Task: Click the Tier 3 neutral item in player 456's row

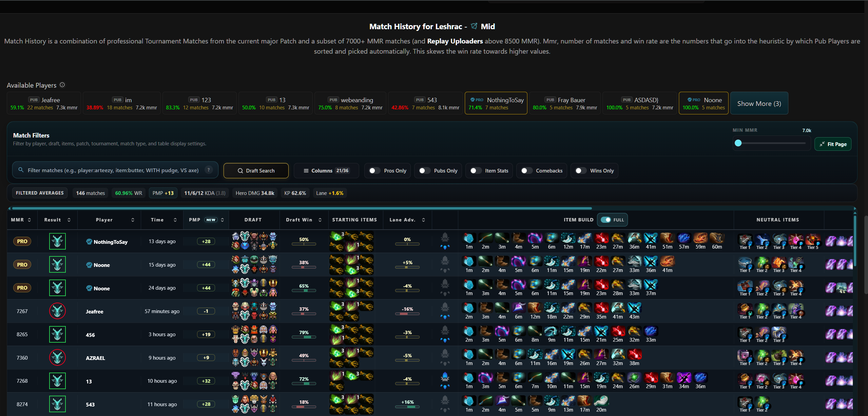Action: (x=779, y=333)
